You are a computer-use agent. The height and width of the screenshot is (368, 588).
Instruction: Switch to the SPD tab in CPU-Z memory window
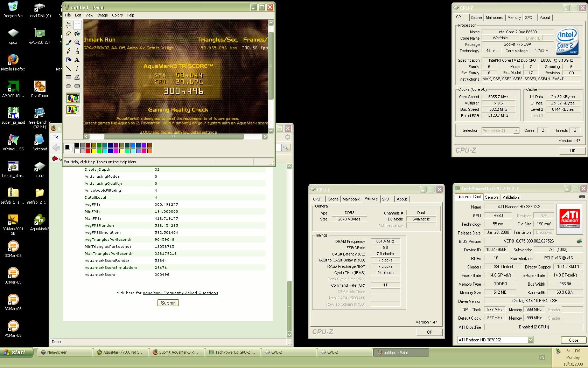click(385, 199)
